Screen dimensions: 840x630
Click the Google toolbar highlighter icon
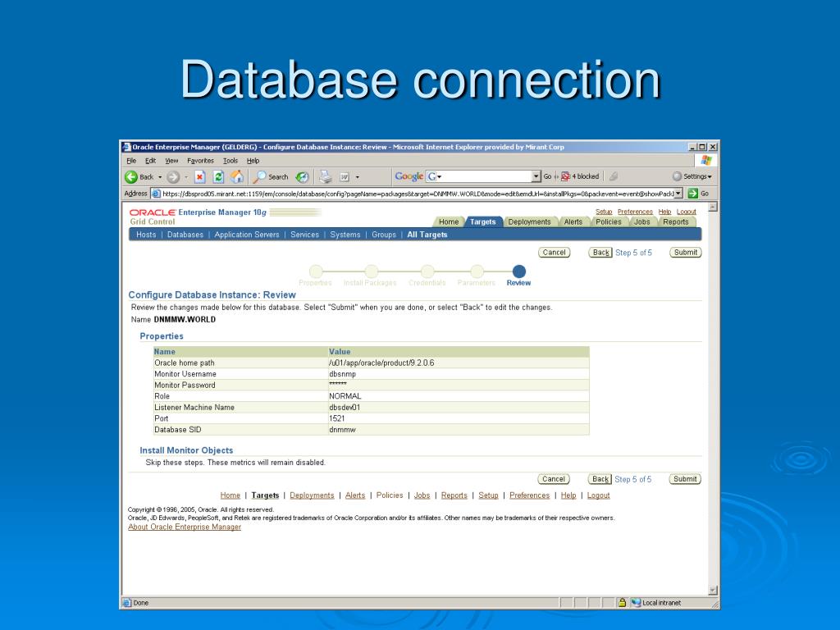click(x=614, y=176)
